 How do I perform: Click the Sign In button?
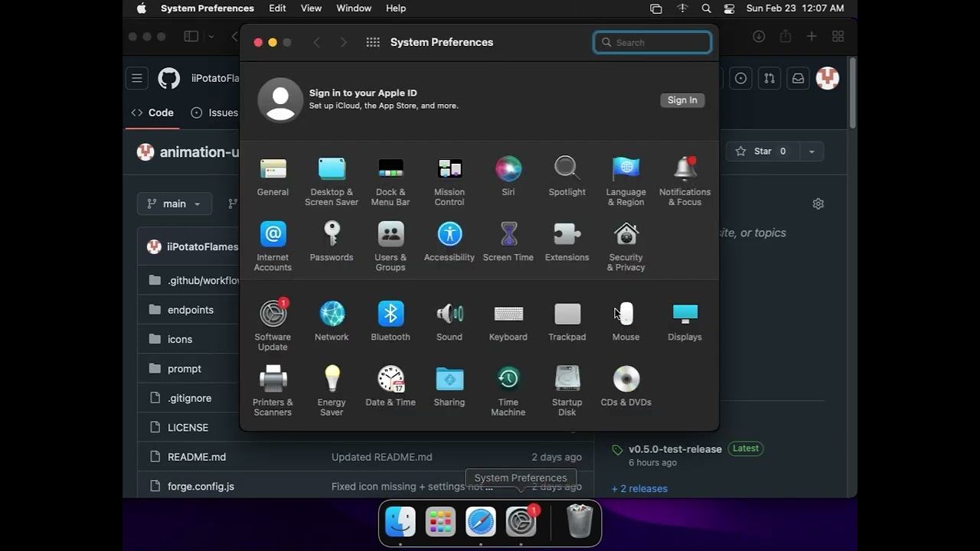tap(681, 100)
